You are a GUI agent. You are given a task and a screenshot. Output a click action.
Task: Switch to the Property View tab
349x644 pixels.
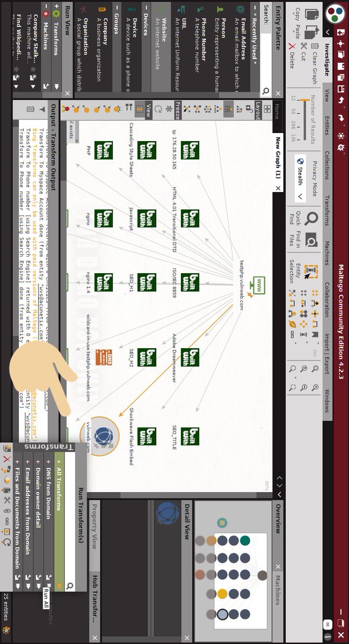tap(94, 528)
